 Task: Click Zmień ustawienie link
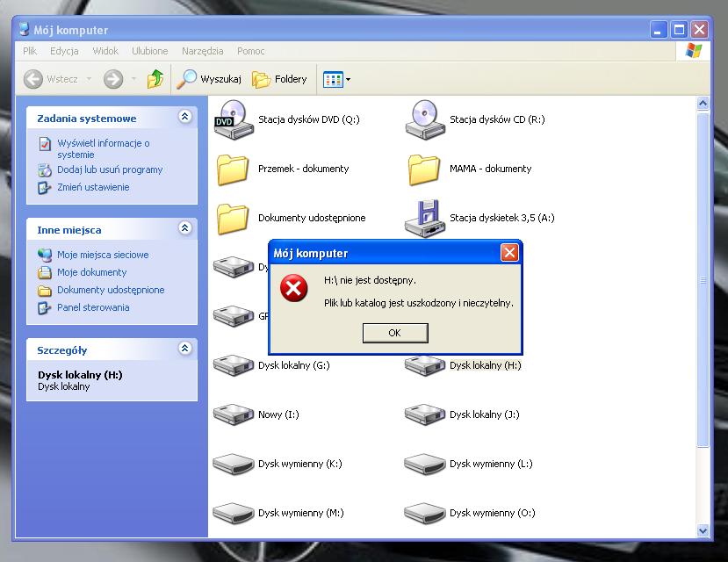(x=93, y=187)
